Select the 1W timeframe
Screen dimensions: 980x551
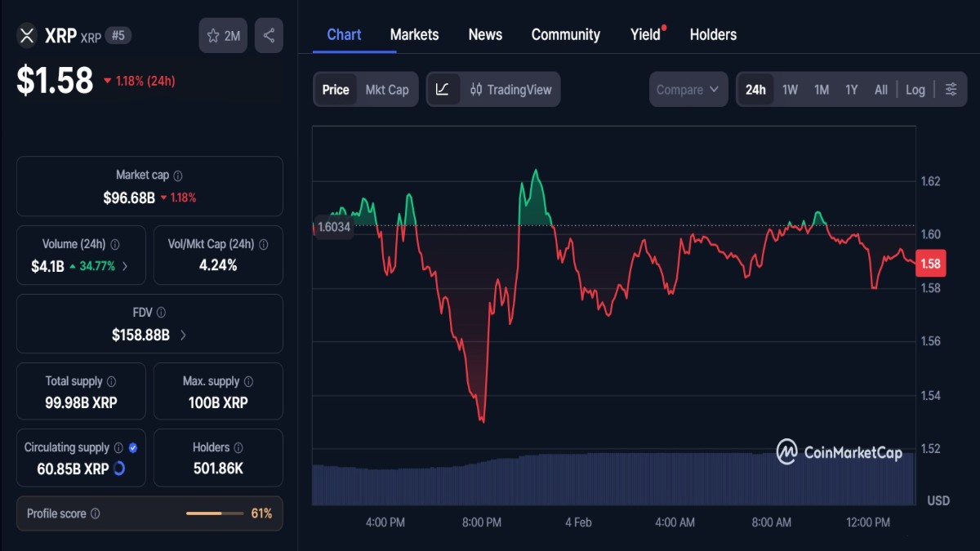click(x=789, y=90)
